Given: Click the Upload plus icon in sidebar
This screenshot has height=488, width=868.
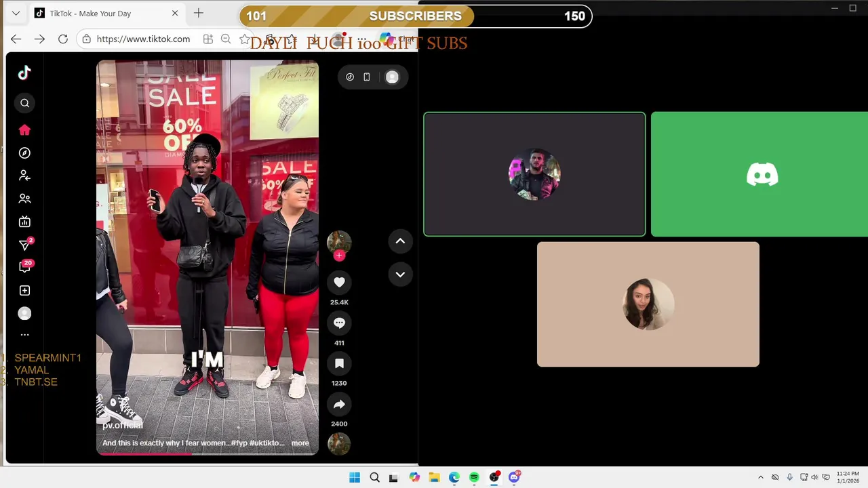Looking at the screenshot, I should [24, 290].
